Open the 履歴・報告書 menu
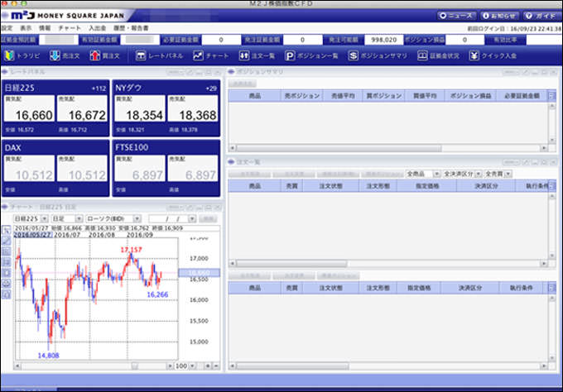This screenshot has width=563, height=392. pyautogui.click(x=131, y=28)
